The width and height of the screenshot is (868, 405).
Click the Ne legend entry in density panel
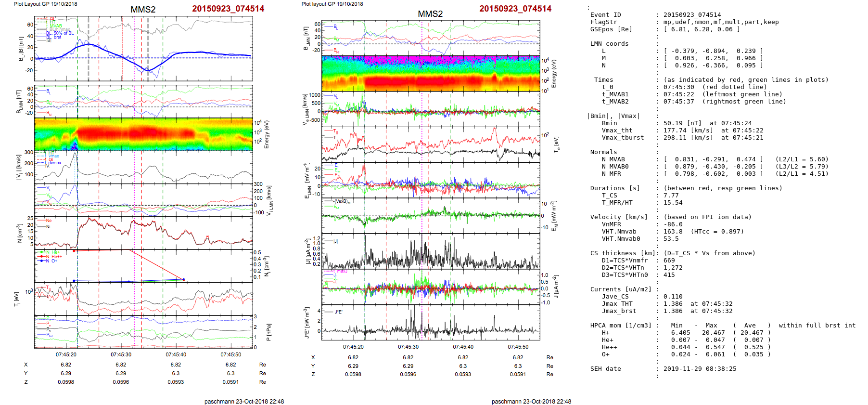click(49, 221)
